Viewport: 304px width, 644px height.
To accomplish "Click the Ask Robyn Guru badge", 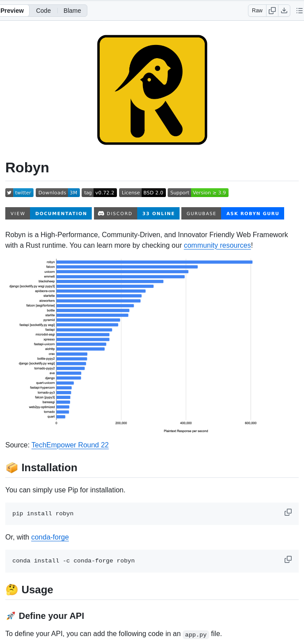I will [233, 213].
